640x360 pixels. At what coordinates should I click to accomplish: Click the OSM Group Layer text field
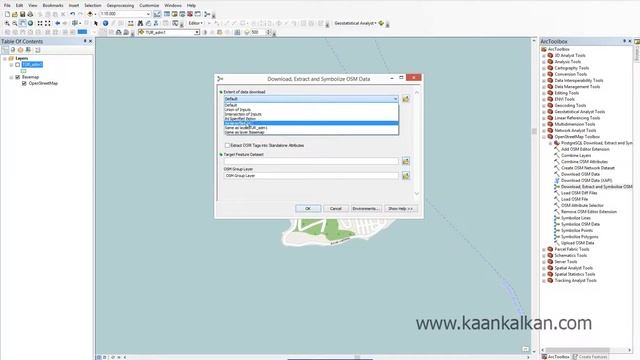tap(311, 176)
